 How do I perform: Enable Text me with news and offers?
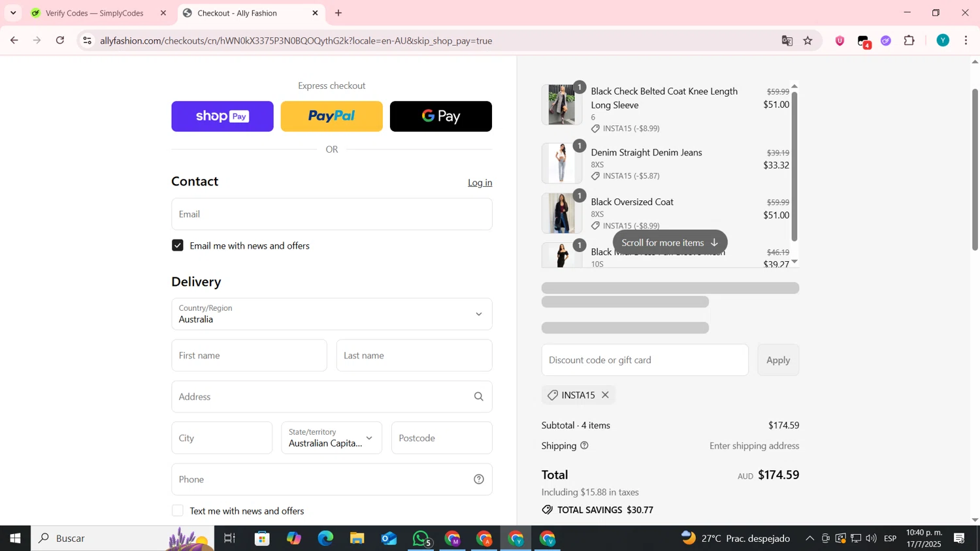178,511
